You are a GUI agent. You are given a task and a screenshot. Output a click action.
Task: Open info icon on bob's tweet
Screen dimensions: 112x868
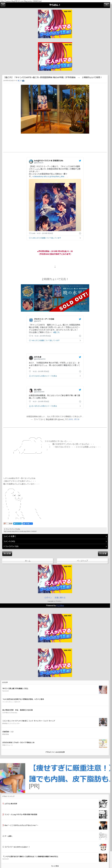pyautogui.click(x=80, y=233)
